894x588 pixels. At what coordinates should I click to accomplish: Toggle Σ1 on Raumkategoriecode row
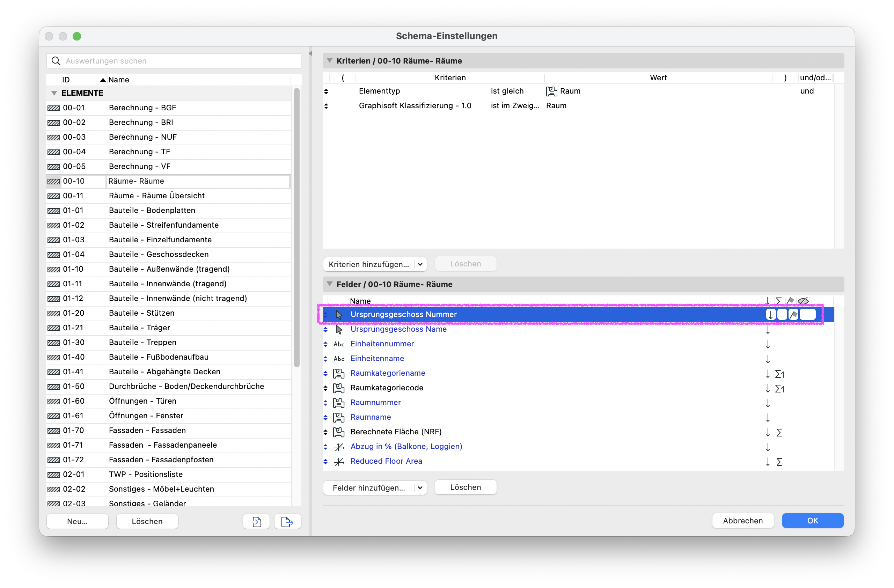coord(779,388)
